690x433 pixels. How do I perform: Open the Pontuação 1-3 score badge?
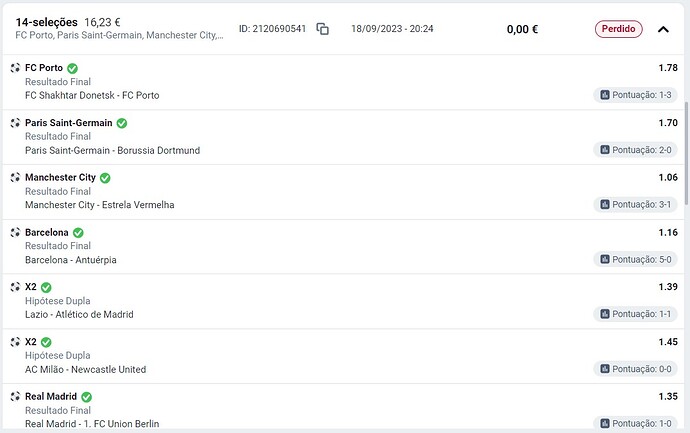click(x=635, y=95)
